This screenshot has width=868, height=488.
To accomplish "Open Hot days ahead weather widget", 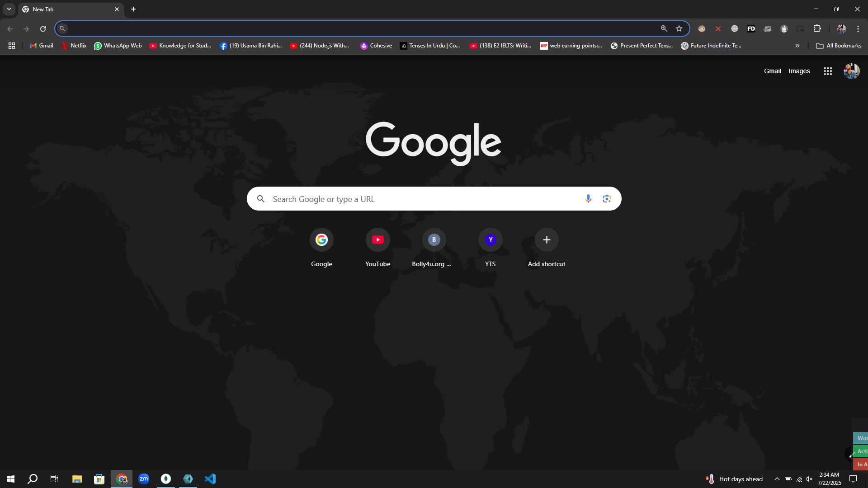I will tap(734, 479).
